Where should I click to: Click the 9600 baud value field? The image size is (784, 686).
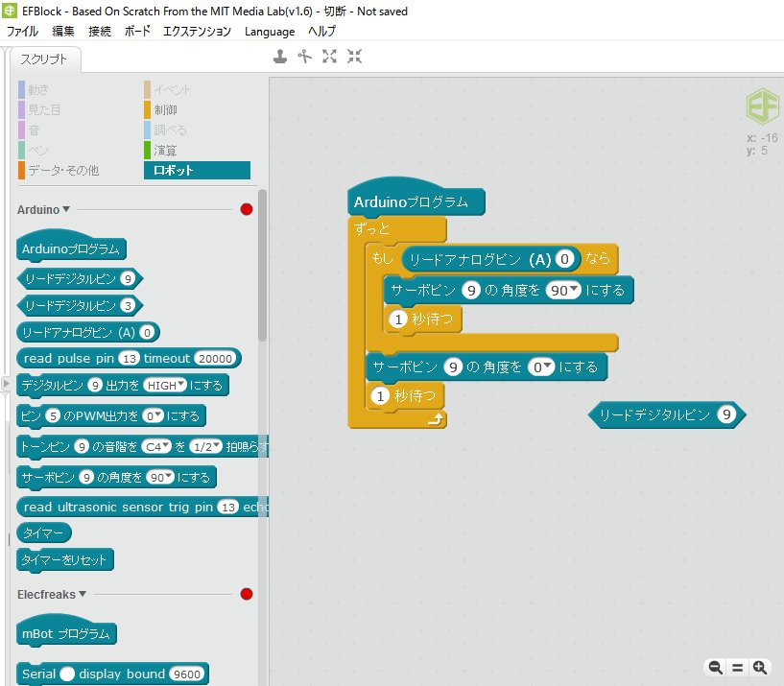pyautogui.click(x=186, y=674)
